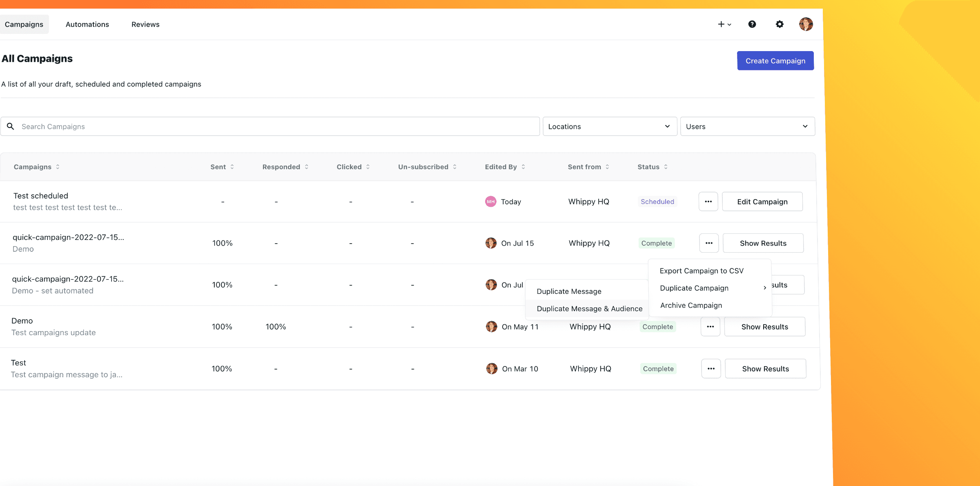980x486 pixels.
Task: Click Edit Campaign for Test scheduled
Action: tap(762, 202)
